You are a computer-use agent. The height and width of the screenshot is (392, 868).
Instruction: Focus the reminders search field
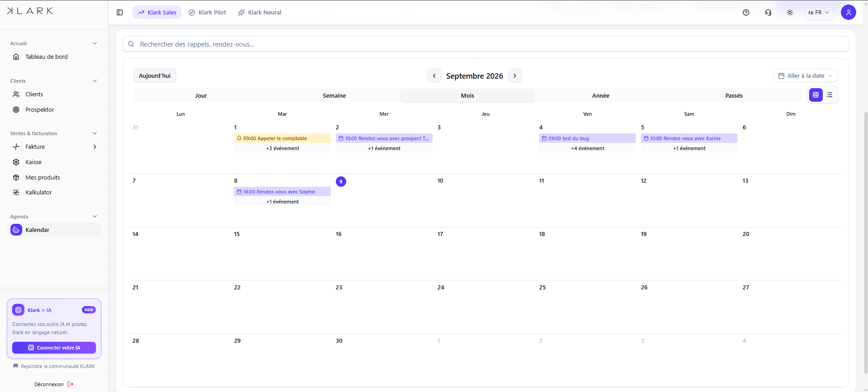coord(486,44)
